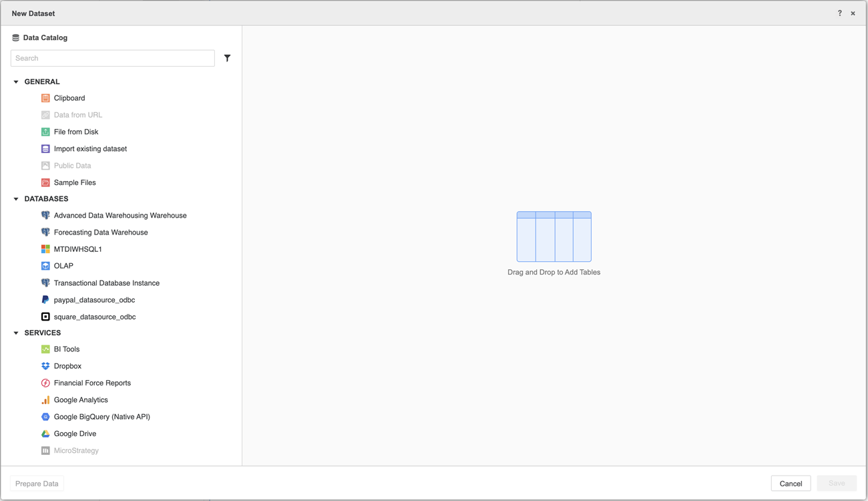Select square_datasource_odbc entry

(x=95, y=317)
